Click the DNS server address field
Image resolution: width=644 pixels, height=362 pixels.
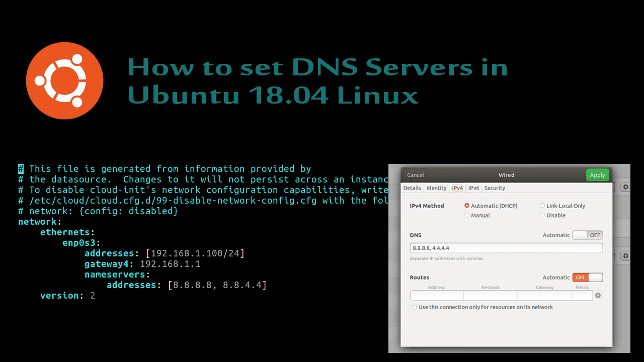tap(506, 248)
